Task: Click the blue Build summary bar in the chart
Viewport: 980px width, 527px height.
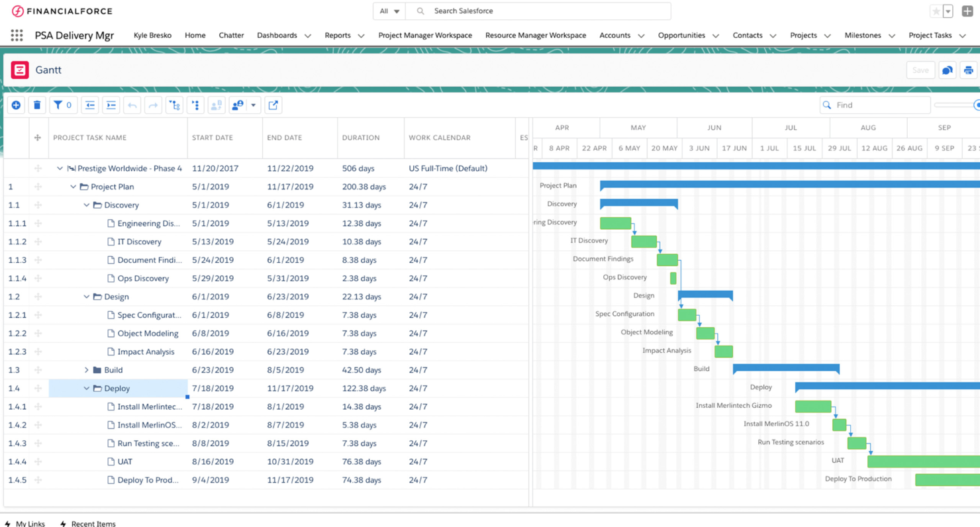Action: pos(786,368)
